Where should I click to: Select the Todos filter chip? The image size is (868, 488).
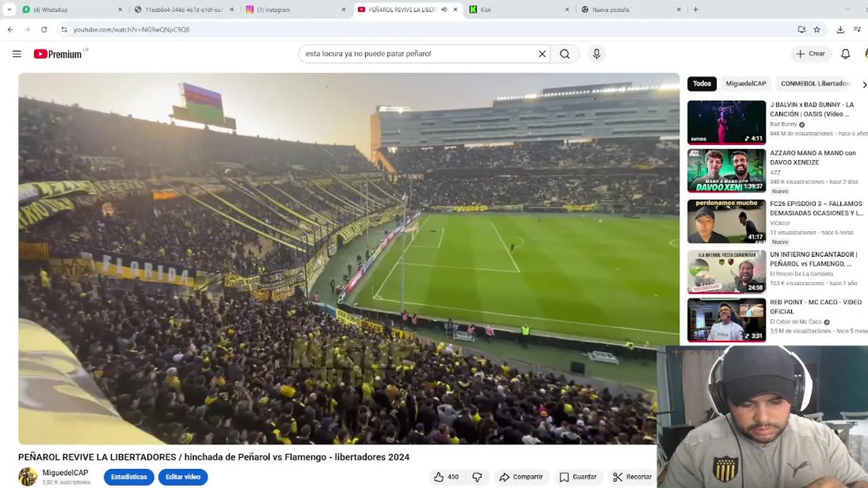(702, 84)
